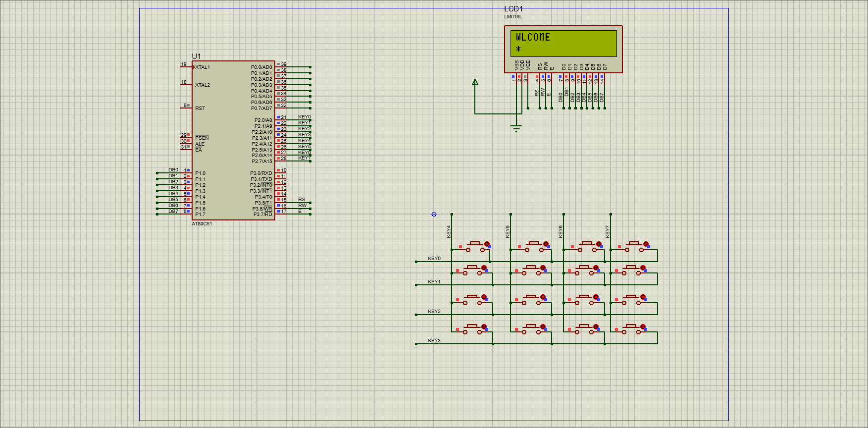
Task: Select the RST pin label on U1
Action: tap(200, 108)
